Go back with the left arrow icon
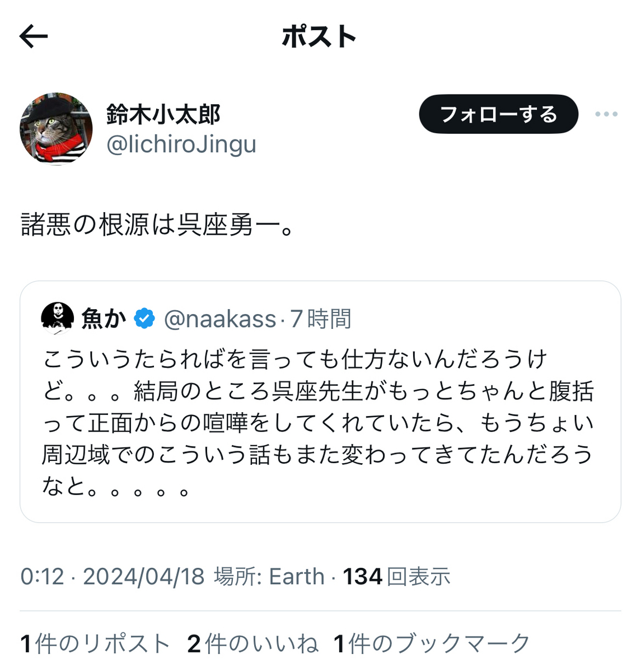Image resolution: width=641 pixels, height=672 pixels. pyautogui.click(x=34, y=37)
